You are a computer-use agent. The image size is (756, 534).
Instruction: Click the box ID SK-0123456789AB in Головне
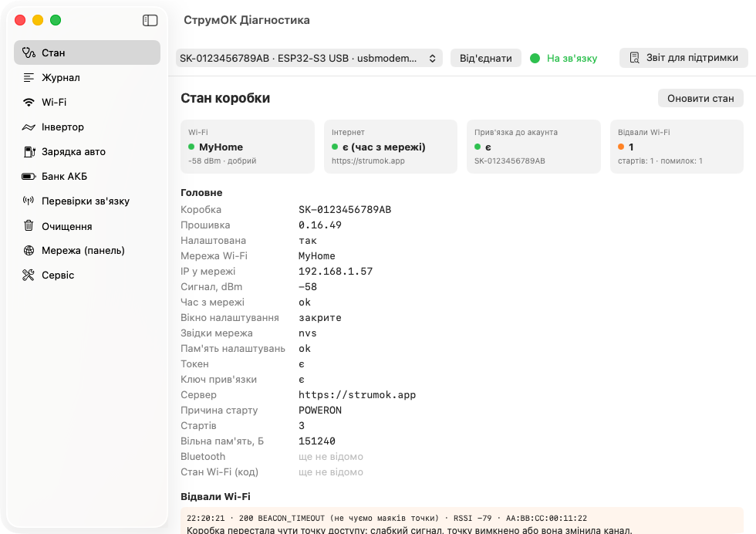pyautogui.click(x=345, y=210)
